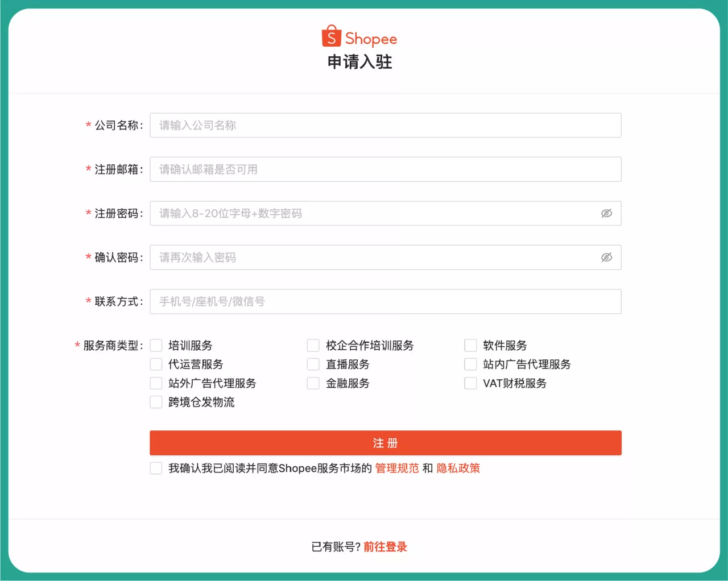Open the 管理规范 link
This screenshot has width=728, height=581.
coord(396,468)
